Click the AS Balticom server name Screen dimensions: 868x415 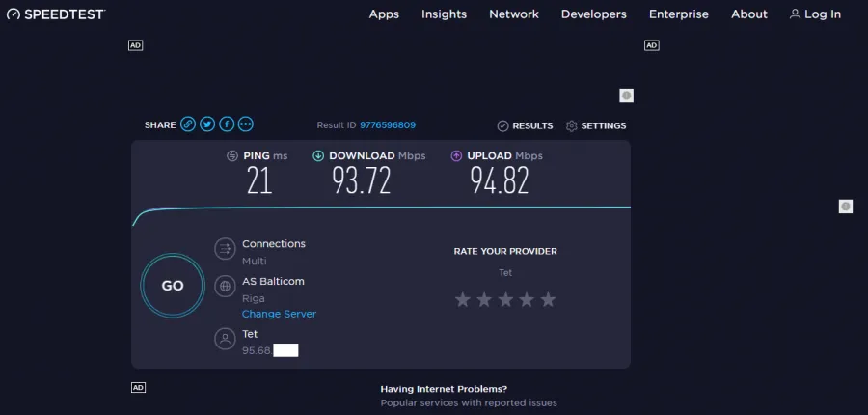coord(274,281)
